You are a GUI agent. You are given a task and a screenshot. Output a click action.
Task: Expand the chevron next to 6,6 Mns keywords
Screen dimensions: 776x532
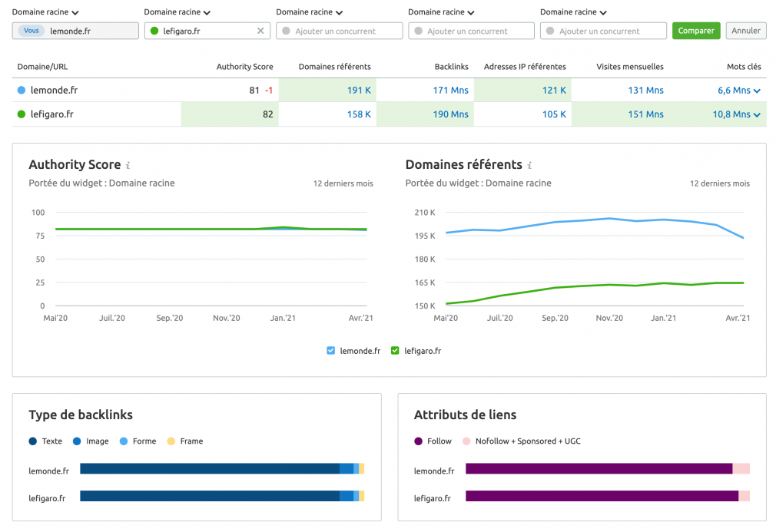click(x=757, y=91)
